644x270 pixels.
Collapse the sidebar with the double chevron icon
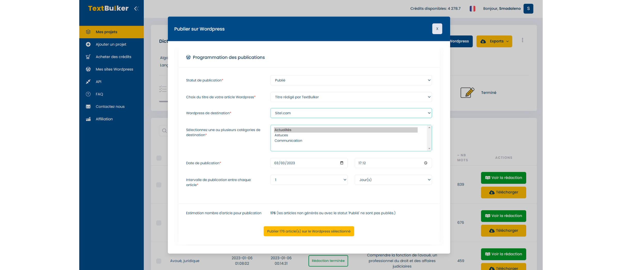click(x=137, y=9)
